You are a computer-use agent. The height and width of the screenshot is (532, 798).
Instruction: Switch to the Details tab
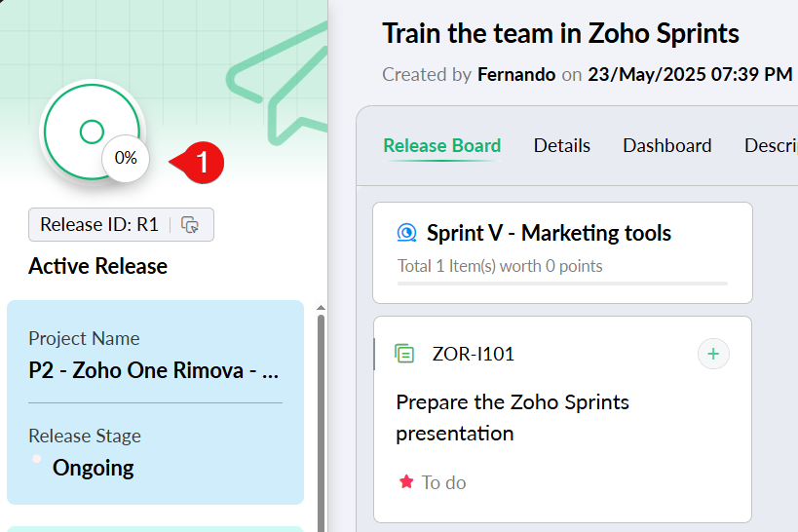pyautogui.click(x=561, y=146)
